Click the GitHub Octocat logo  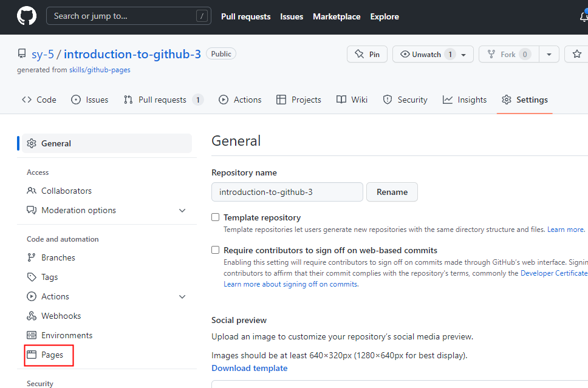tap(27, 16)
